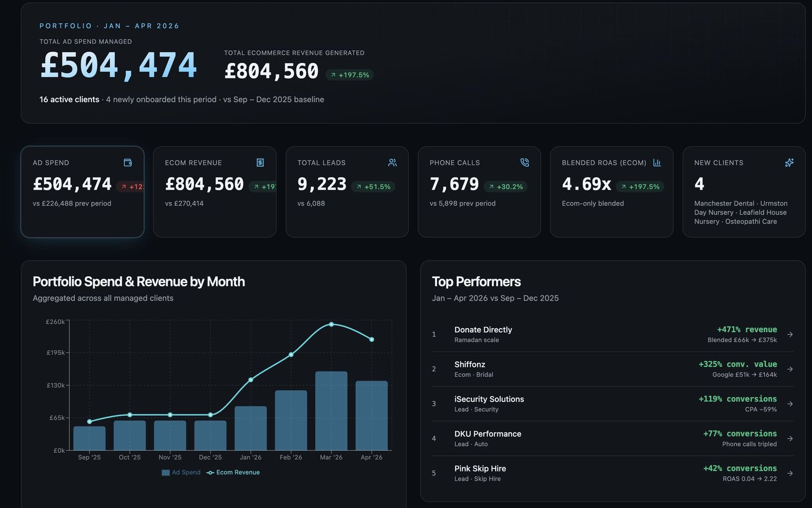Click the Jan '26 ad spend bar
The image size is (812, 508).
coord(251,428)
